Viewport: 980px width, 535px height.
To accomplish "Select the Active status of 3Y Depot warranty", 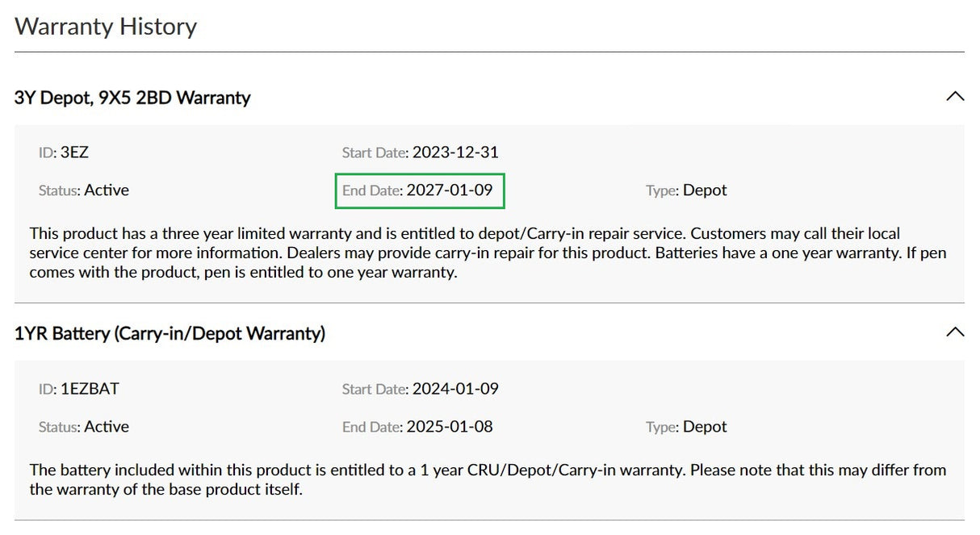I will coord(106,190).
